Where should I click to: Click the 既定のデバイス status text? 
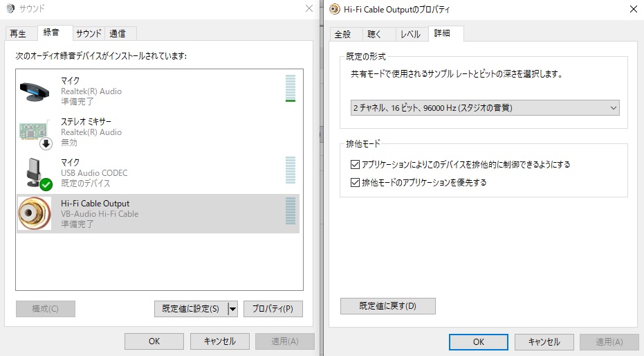[x=86, y=184]
